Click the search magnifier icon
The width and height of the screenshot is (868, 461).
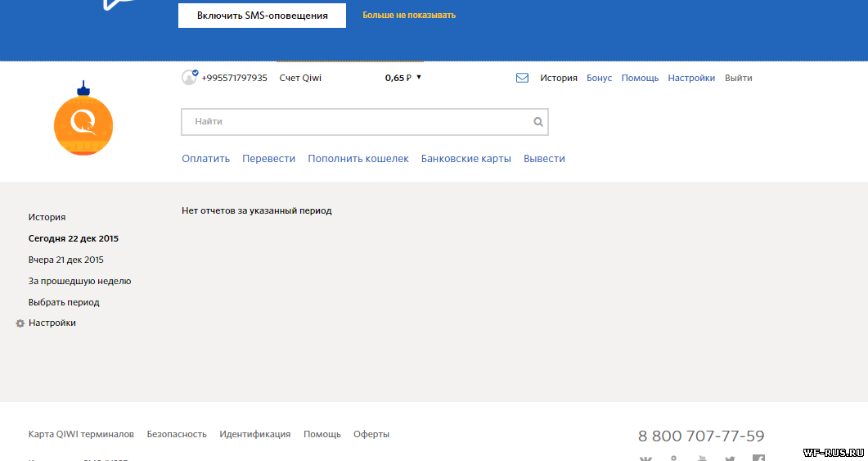click(537, 122)
